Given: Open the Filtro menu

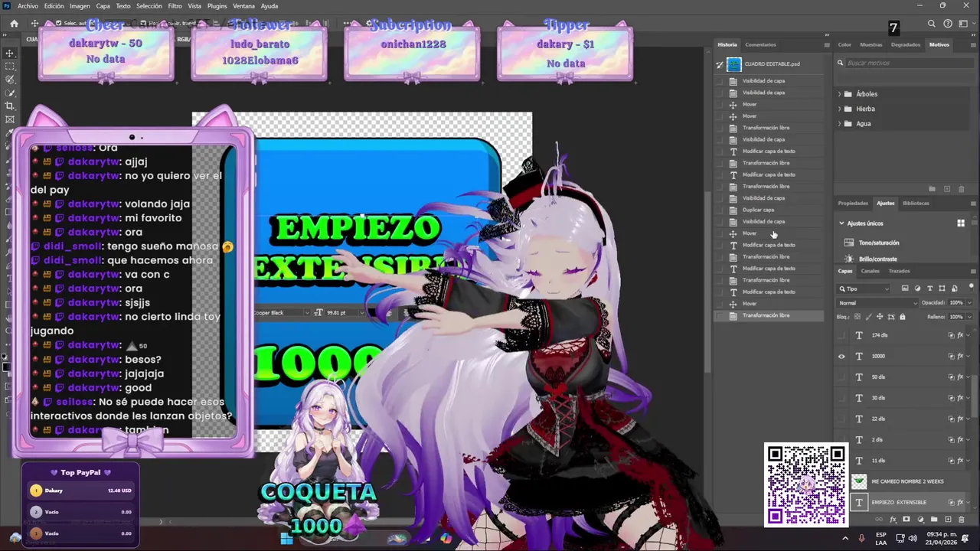Looking at the screenshot, I should click(x=175, y=6).
